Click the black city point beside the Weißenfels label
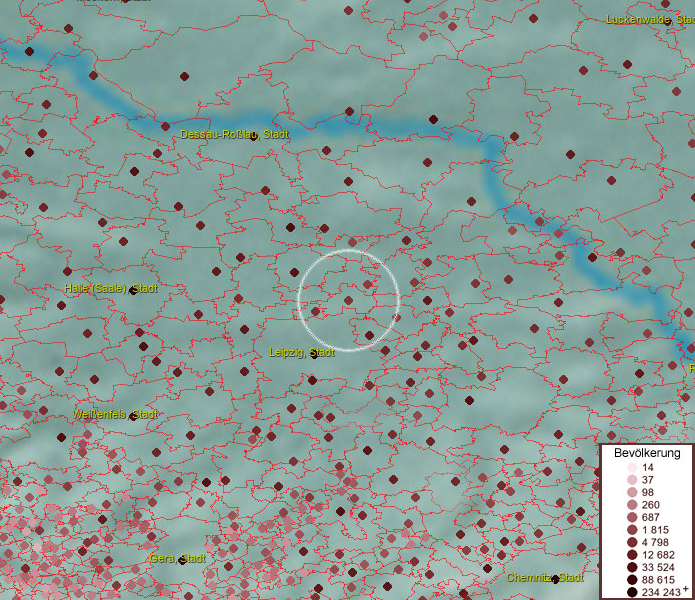The height and width of the screenshot is (600, 695). 133,417
